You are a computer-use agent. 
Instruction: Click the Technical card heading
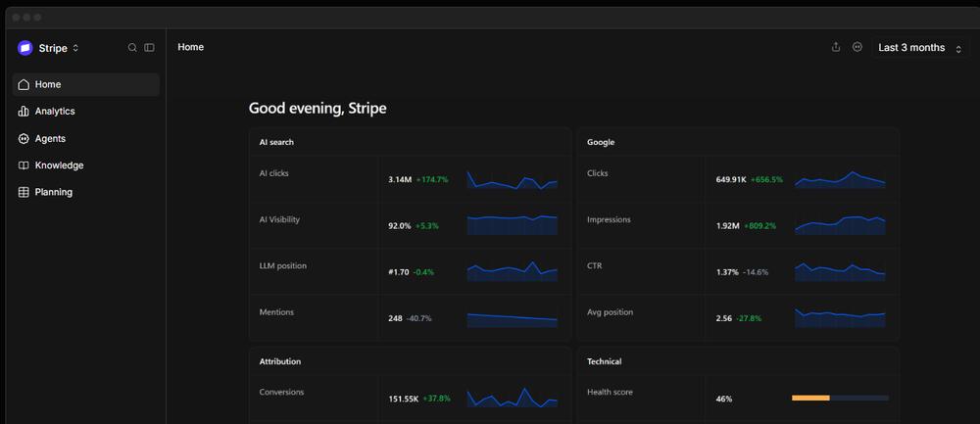pyautogui.click(x=605, y=361)
